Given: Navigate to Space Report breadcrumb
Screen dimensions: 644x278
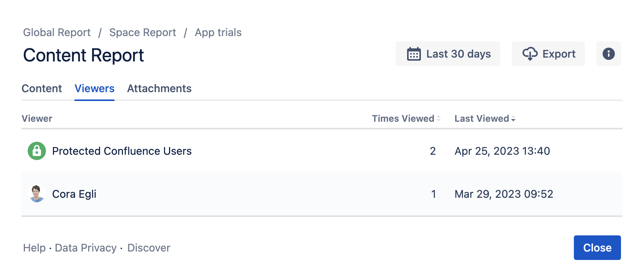Looking at the screenshot, I should point(143,32).
